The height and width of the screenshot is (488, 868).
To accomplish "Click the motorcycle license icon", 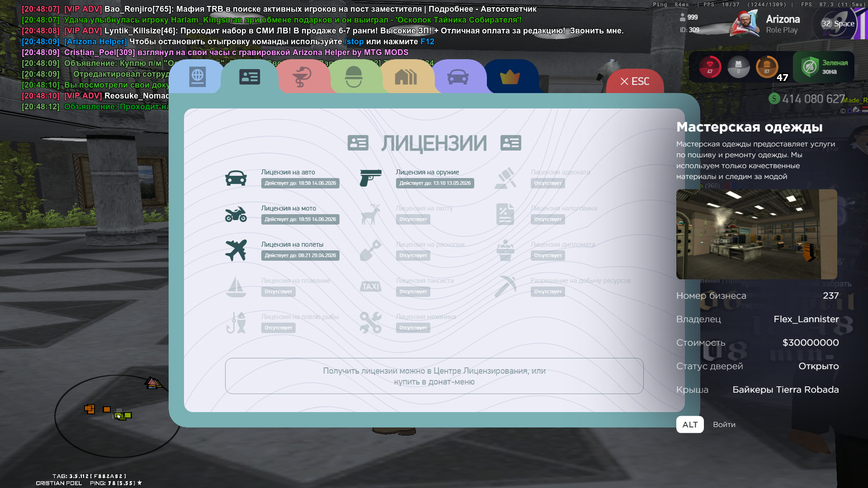I will [236, 214].
